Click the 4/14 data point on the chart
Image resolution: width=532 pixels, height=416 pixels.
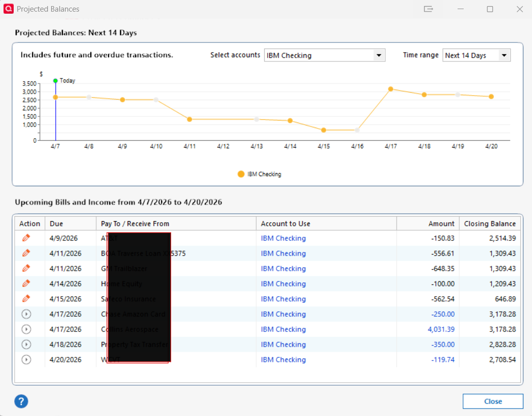pyautogui.click(x=290, y=121)
